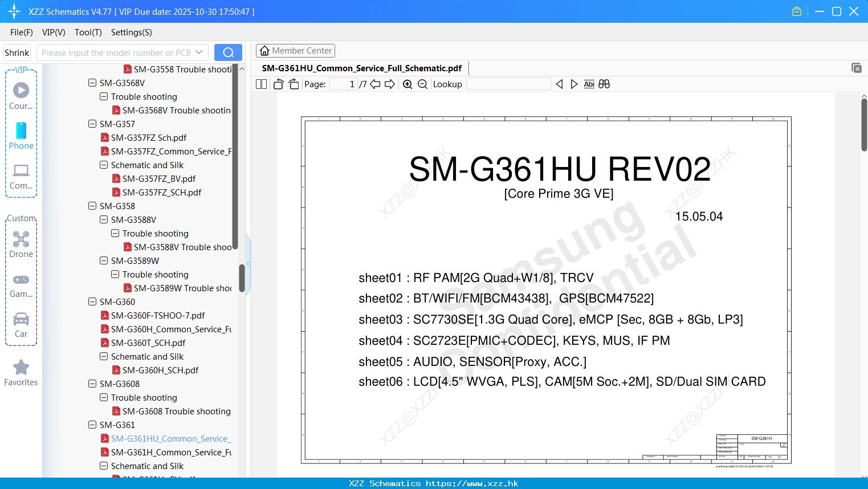Screen dimensions: 868x489
Task: Open the Course sidebar category
Action: [21, 95]
